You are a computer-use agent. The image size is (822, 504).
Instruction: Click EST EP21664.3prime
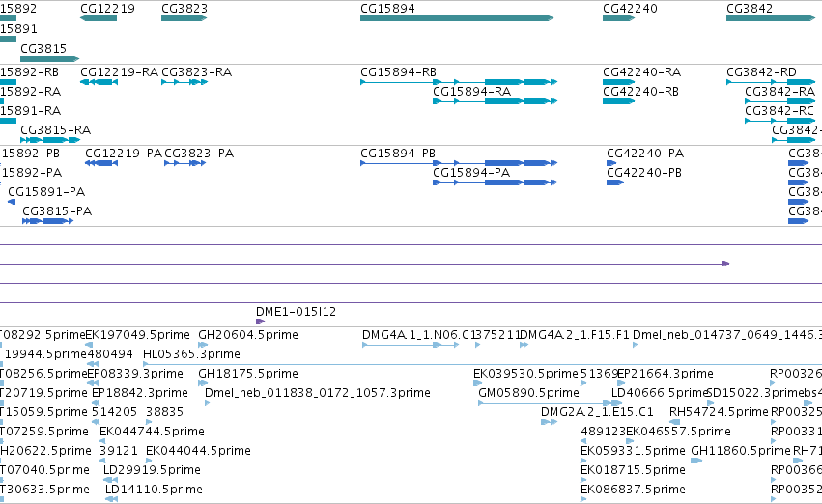pos(666,373)
